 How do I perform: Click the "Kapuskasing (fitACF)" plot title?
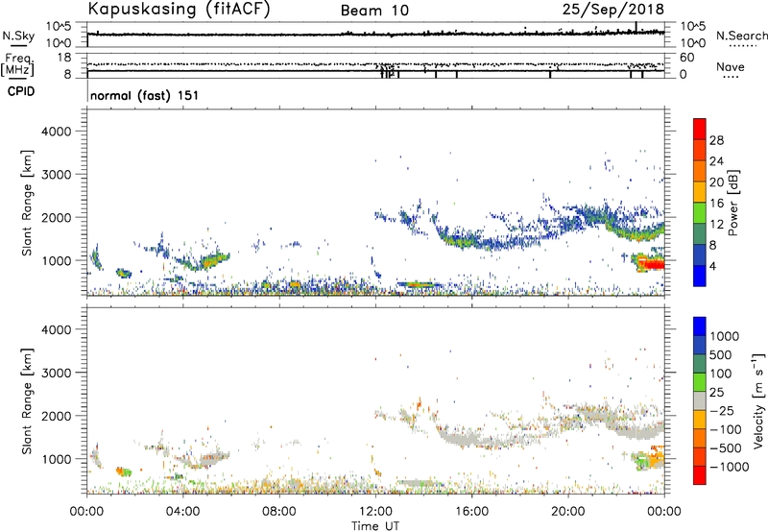coord(180,10)
